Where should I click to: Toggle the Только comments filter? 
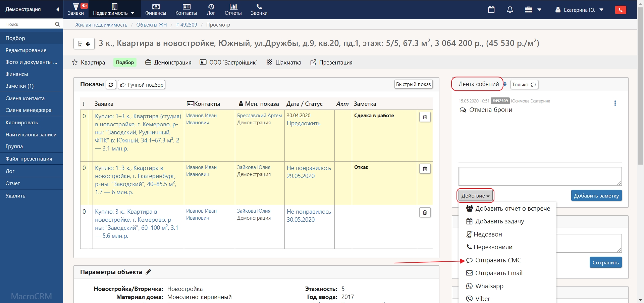pos(524,85)
